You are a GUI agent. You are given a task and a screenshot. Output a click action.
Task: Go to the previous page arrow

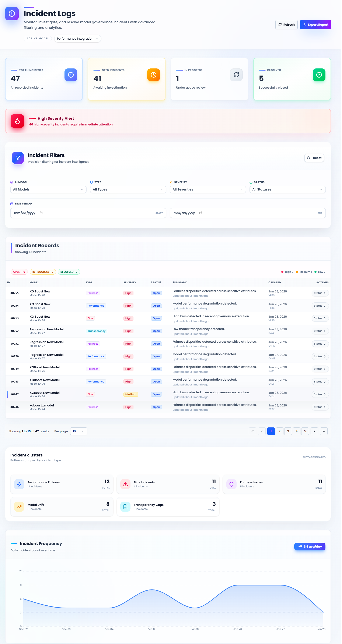click(262, 431)
